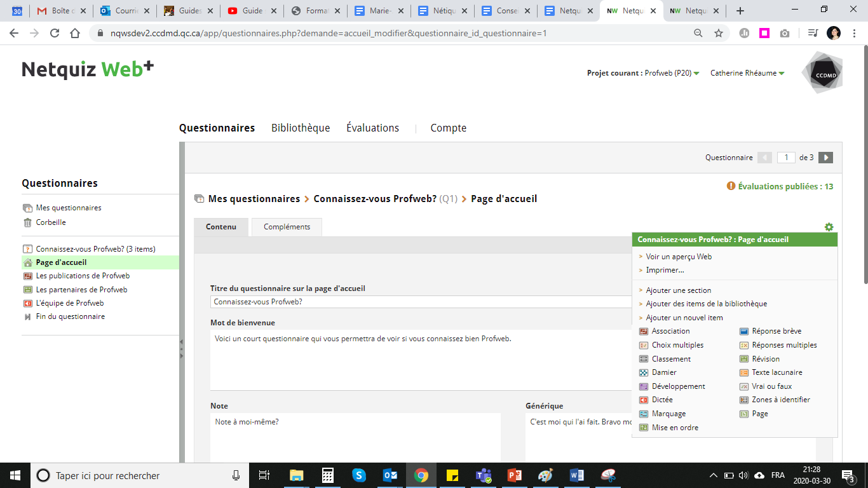This screenshot has width=868, height=488.
Task: Click the Mise en ordre icon
Action: click(x=643, y=428)
